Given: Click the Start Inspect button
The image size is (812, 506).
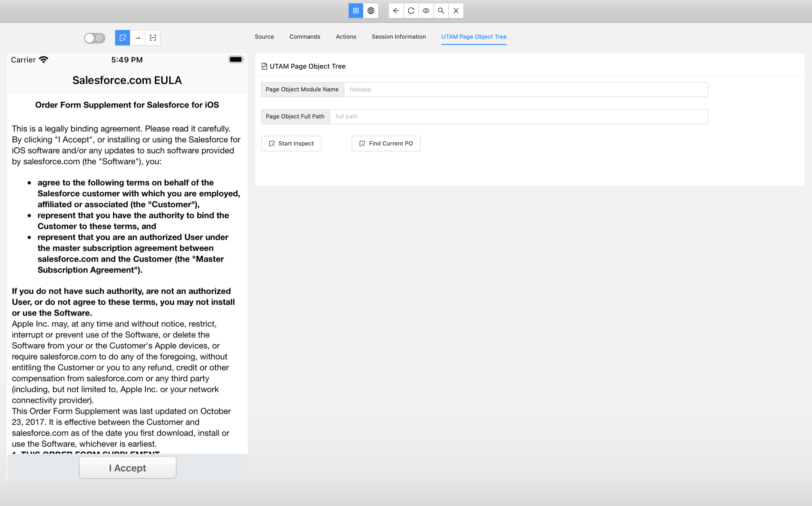Looking at the screenshot, I should (x=291, y=143).
